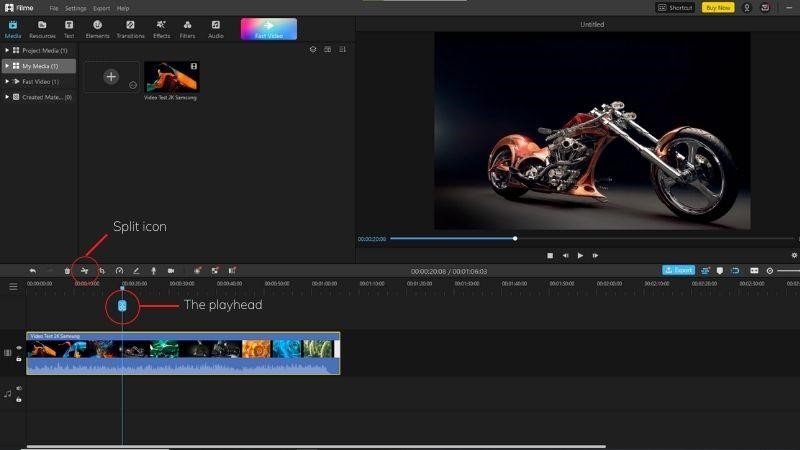Viewport: 800px width, 450px height.
Task: Click the microphone voice record icon
Action: tap(154, 271)
